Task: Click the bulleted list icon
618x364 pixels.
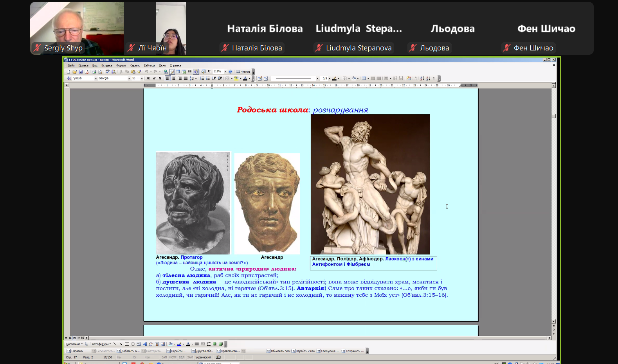Action: tap(208, 78)
